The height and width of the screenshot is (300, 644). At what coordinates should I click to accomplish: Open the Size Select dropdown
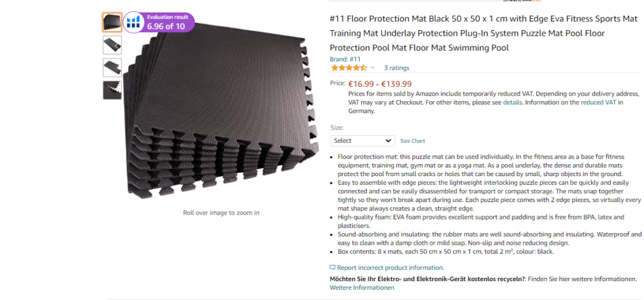coord(362,141)
